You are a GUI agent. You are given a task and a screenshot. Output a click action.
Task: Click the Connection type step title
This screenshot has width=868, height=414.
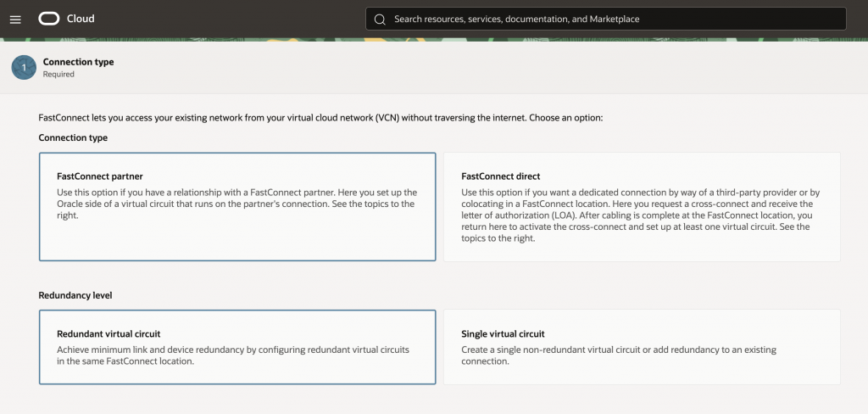tap(79, 62)
